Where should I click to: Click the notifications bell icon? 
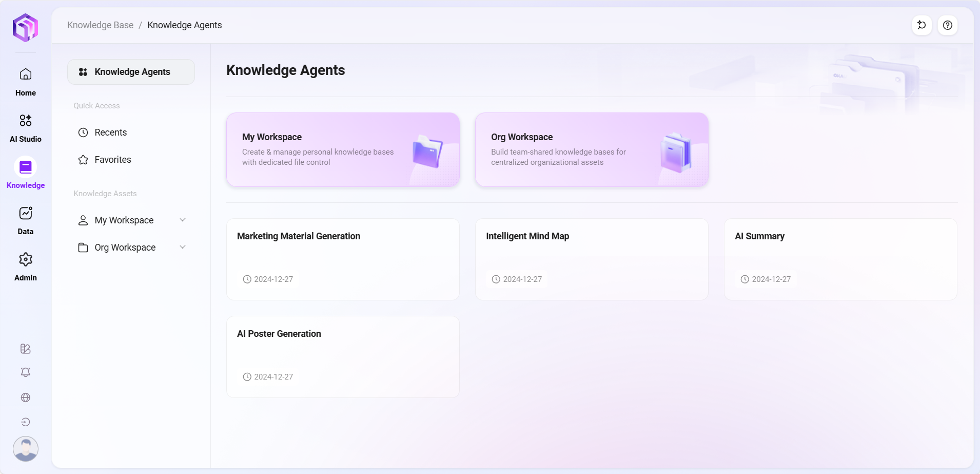pos(26,372)
